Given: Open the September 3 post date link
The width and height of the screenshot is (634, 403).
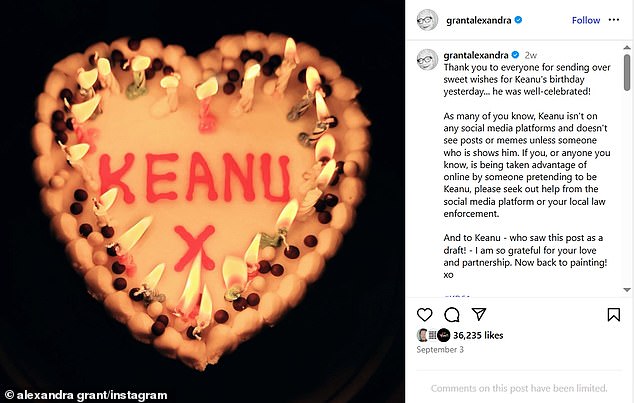Looking at the screenshot, I should click(439, 350).
